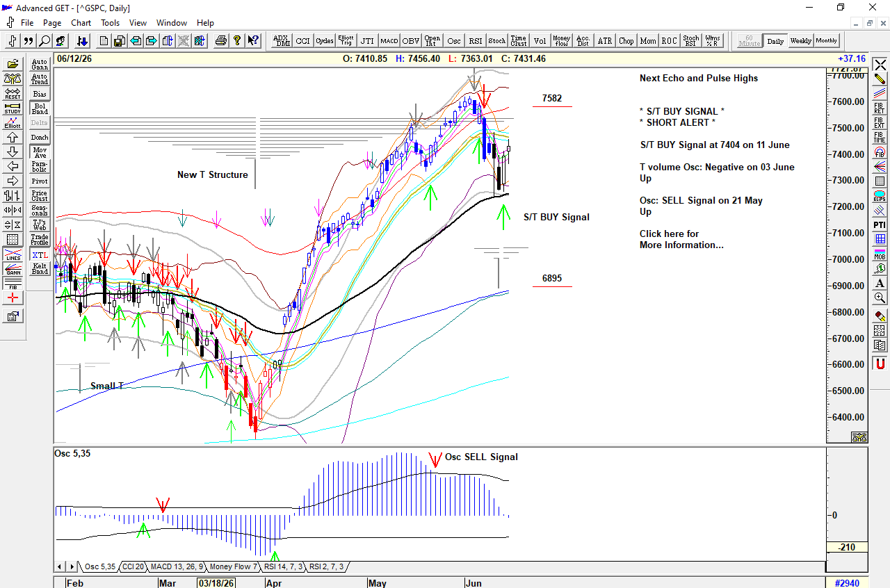Toggle the Auto Gann overlay
The width and height of the screenshot is (890, 588).
[x=40, y=65]
